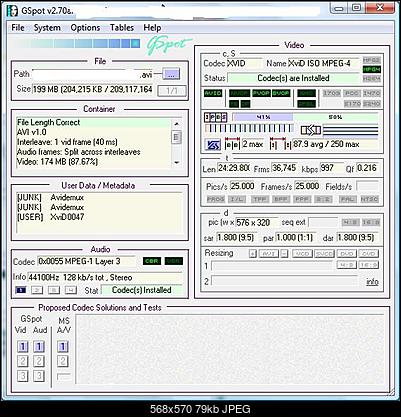
Task: Click the 16:9 indicator beside seq ext
Action: [x=371, y=222]
